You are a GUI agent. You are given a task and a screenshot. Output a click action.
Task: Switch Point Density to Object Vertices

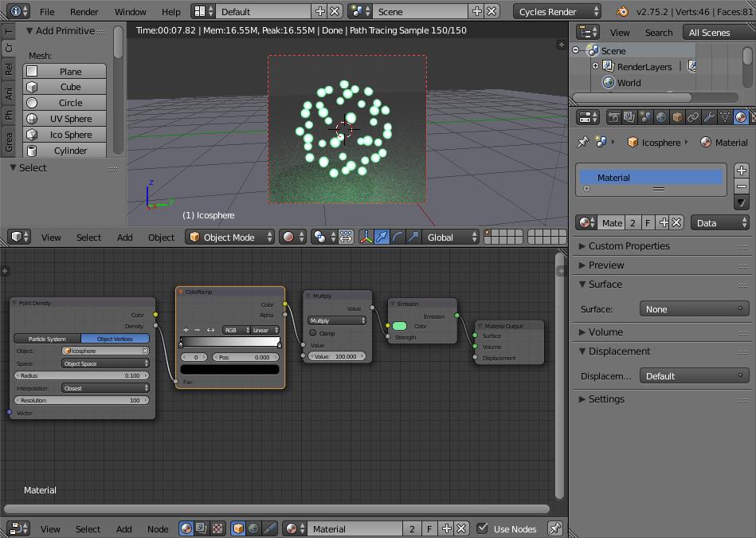point(115,339)
